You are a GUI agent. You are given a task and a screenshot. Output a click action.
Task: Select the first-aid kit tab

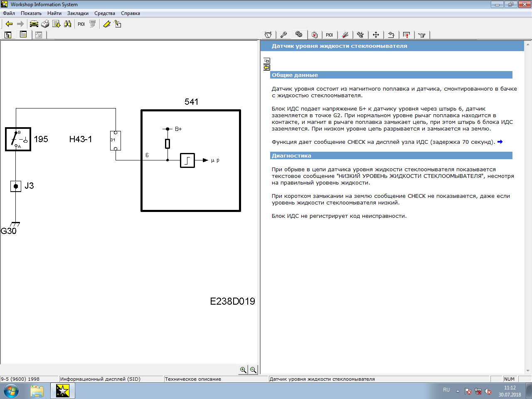coord(315,35)
